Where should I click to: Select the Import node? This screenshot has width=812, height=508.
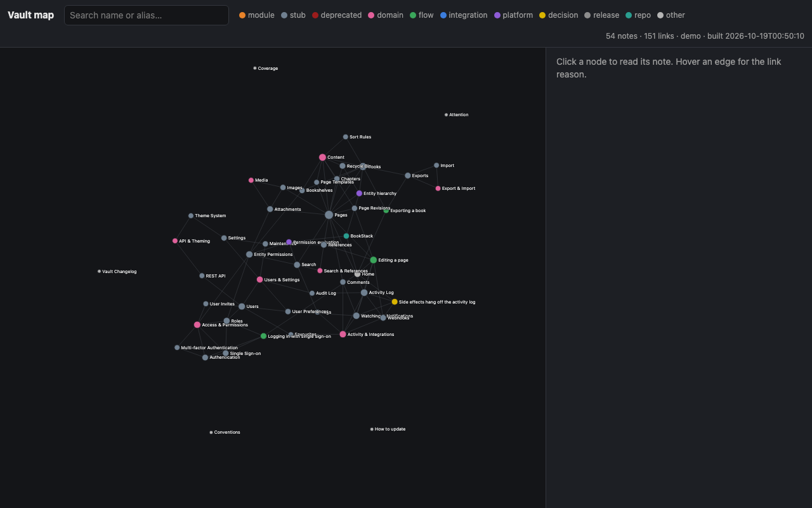pos(436,166)
